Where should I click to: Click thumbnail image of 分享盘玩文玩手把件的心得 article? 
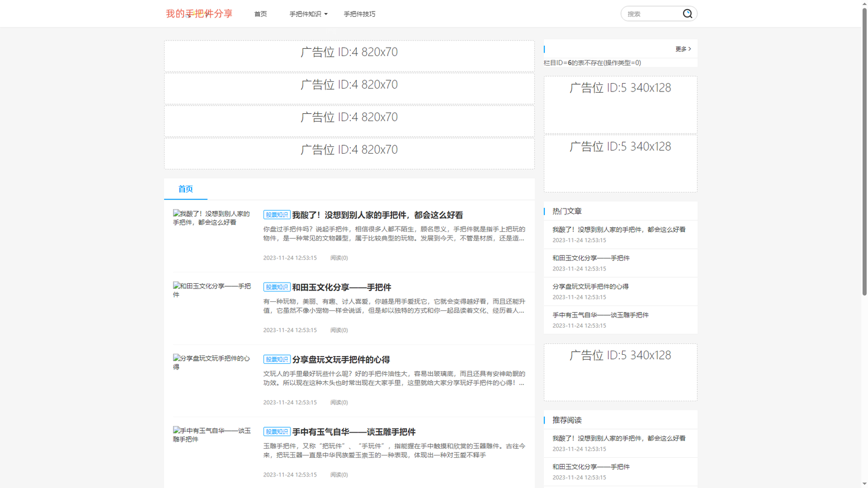pyautogui.click(x=212, y=363)
